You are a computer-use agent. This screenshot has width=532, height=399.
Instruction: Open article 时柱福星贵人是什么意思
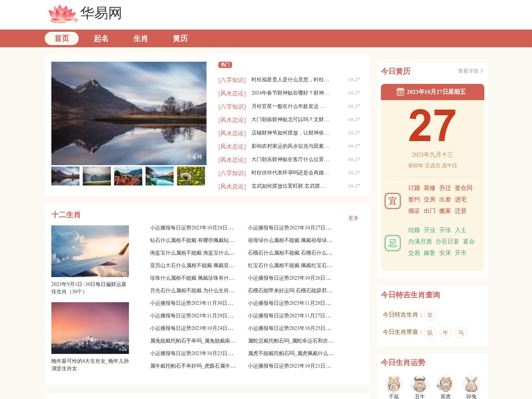click(290, 80)
